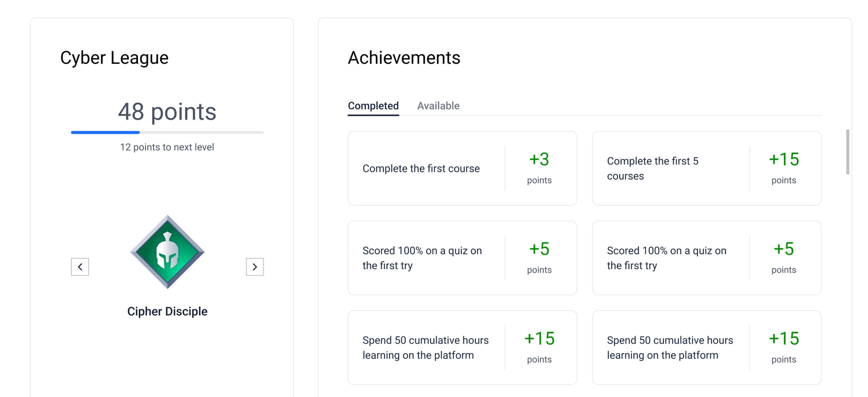
Task: Click the '48 points' score text
Action: tap(167, 111)
